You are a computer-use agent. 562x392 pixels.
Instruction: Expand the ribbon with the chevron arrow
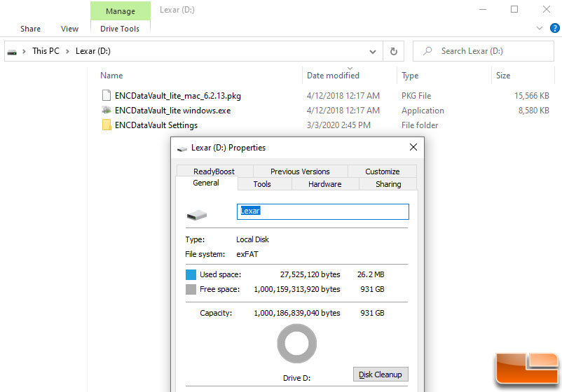point(539,28)
